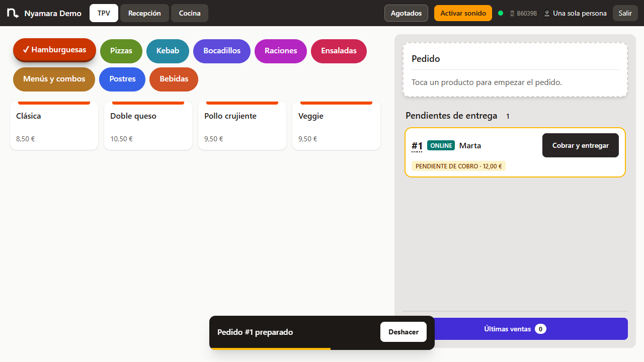This screenshot has height=362, width=644.
Task: Select the Bebidas category
Action: [174, 79]
